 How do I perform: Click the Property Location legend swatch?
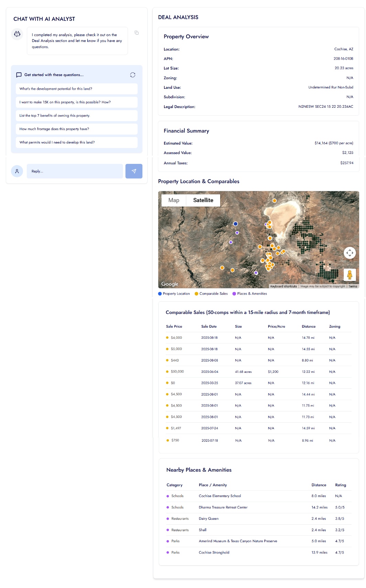(x=160, y=294)
